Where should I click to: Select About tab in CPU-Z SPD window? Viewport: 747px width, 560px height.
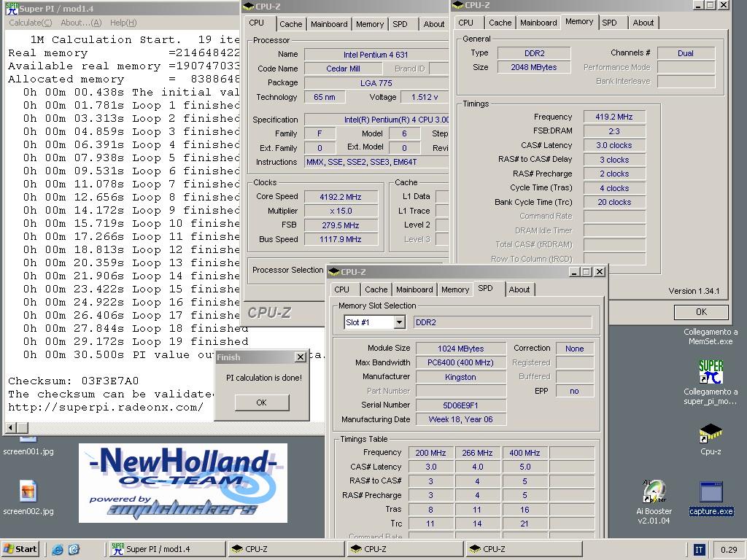pyautogui.click(x=519, y=289)
